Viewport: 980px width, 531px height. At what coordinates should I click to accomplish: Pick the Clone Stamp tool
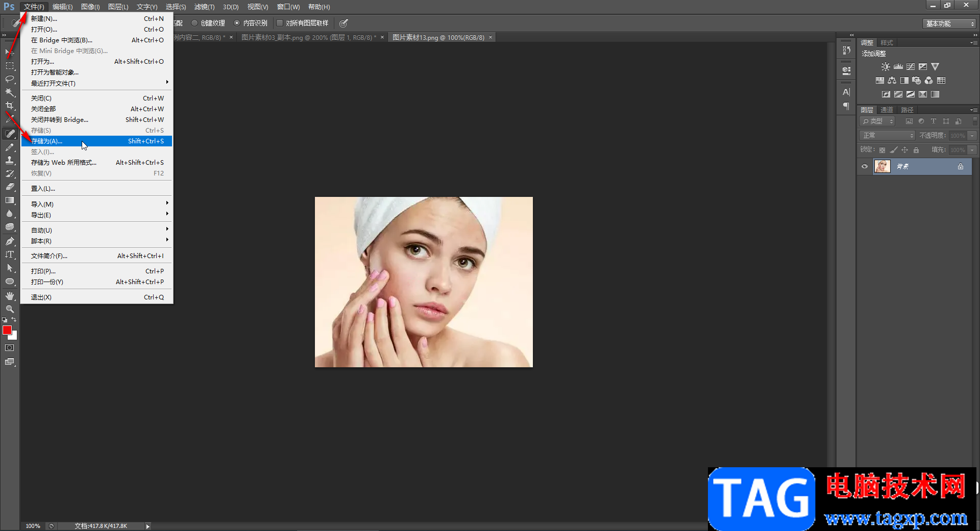[10, 160]
